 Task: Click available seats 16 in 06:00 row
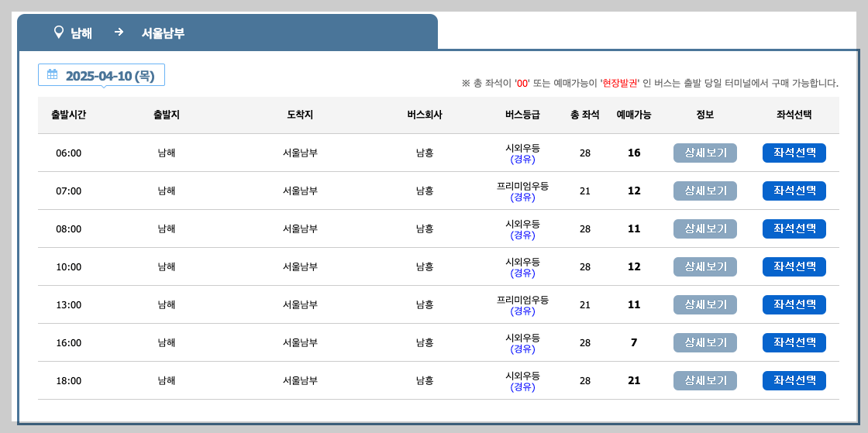(x=634, y=153)
